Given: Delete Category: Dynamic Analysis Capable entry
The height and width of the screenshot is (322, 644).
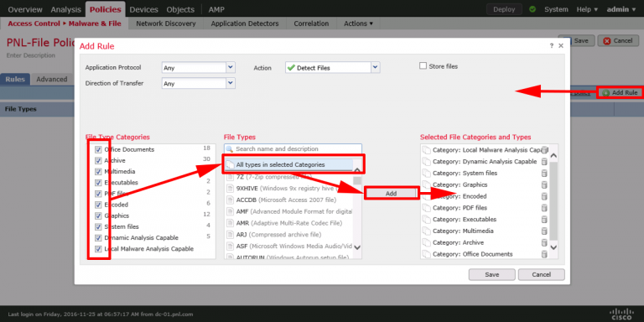Looking at the screenshot, I should [544, 162].
